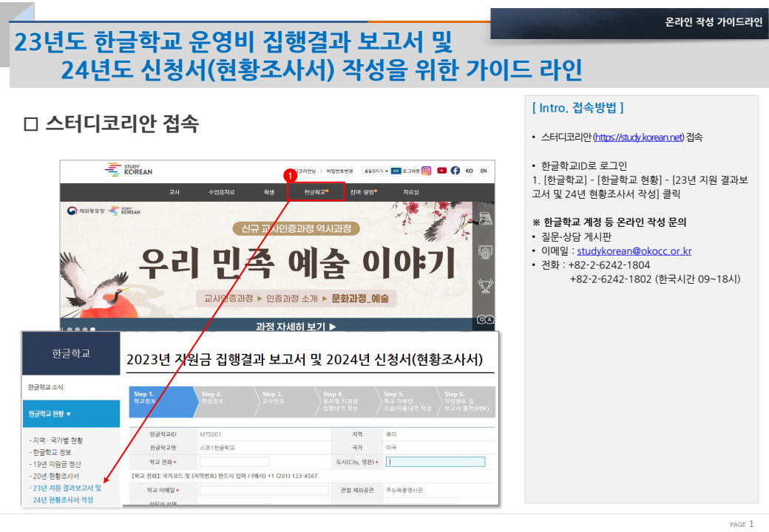The image size is (769, 532).
Task: Click the MTS001 school ID value
Action: coord(211,434)
